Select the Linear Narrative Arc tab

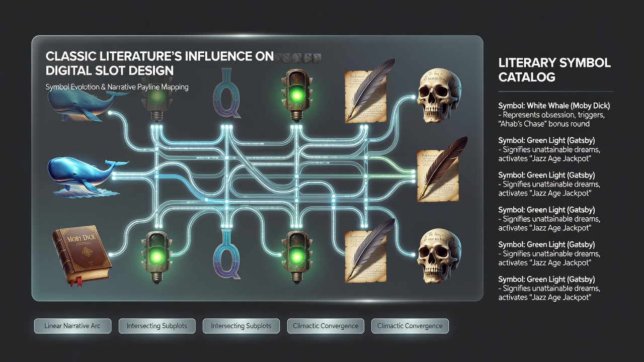coord(72,326)
